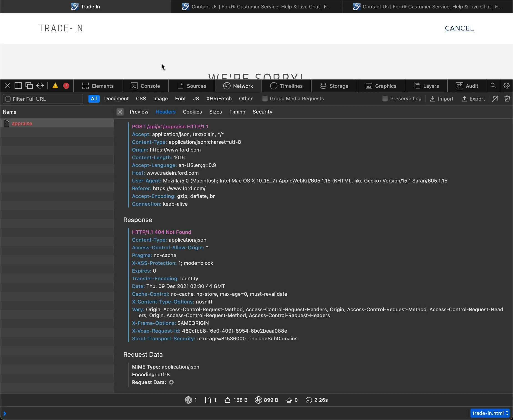Detach inspector into separate window
Image resolution: width=513 pixels, height=420 pixels.
[29, 86]
